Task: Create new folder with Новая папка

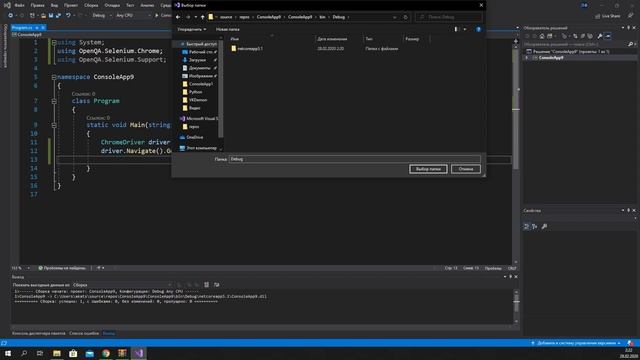Action: pyautogui.click(x=227, y=29)
